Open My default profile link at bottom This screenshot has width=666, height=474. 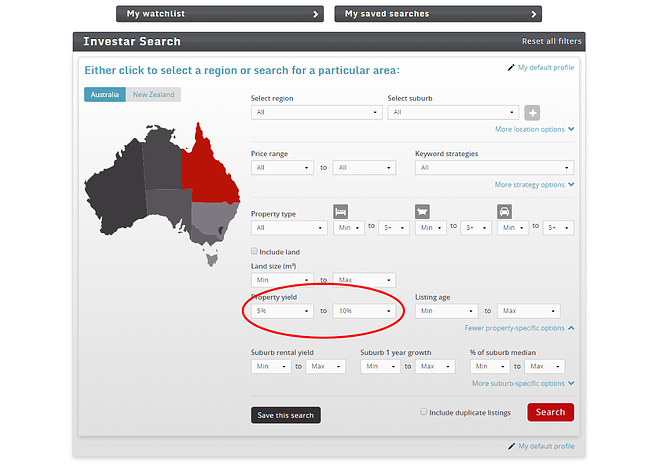(x=546, y=446)
